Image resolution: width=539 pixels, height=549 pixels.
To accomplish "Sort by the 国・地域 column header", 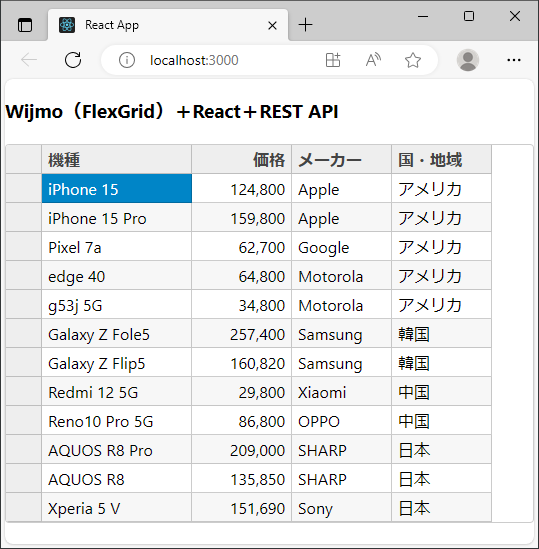I will point(441,159).
